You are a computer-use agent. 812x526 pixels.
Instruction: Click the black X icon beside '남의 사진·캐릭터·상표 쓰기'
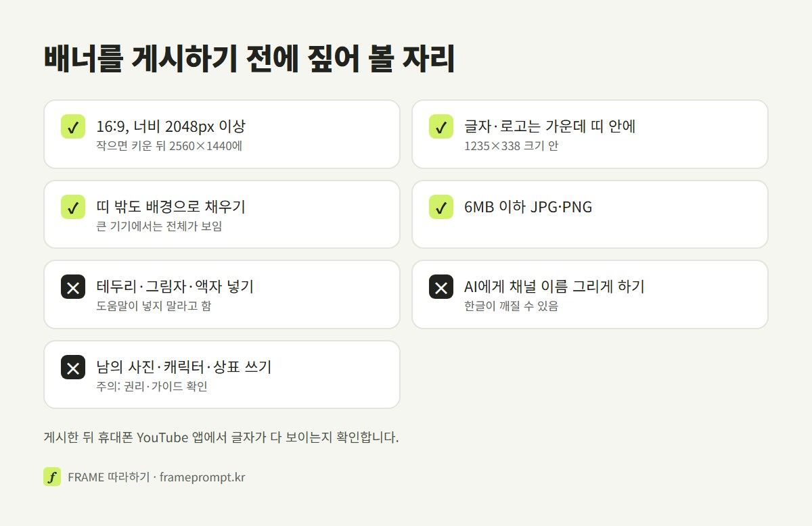pyautogui.click(x=73, y=367)
